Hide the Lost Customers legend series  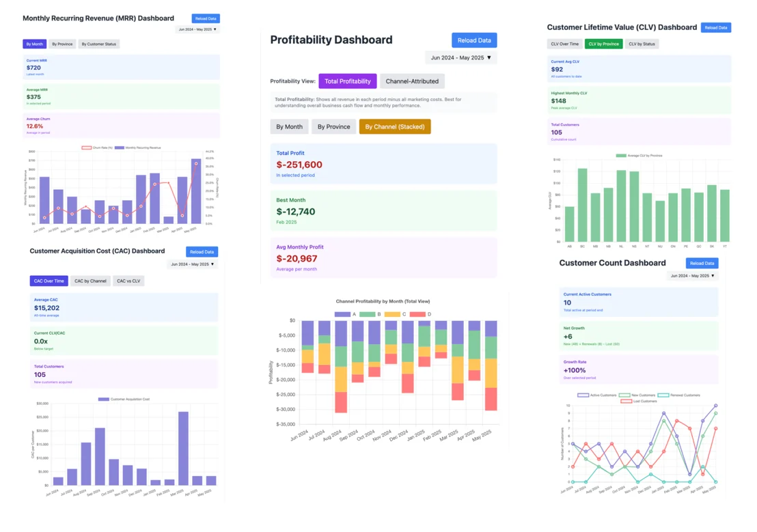click(x=626, y=401)
